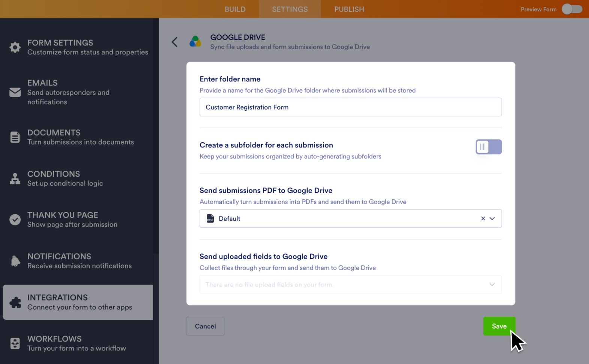Click the PDF file icon beside Default

pos(210,218)
